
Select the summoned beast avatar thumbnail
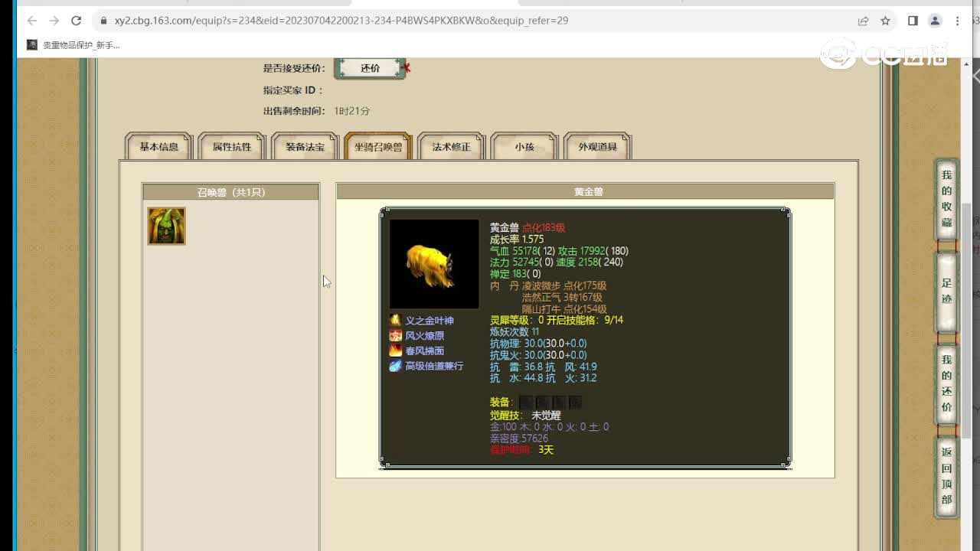(x=166, y=226)
